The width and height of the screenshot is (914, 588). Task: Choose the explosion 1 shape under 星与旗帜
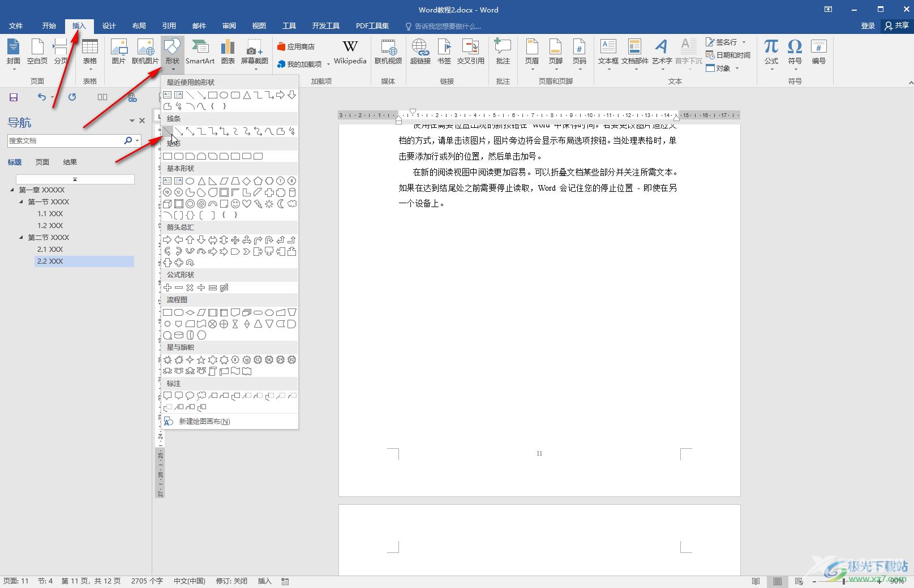(168, 360)
